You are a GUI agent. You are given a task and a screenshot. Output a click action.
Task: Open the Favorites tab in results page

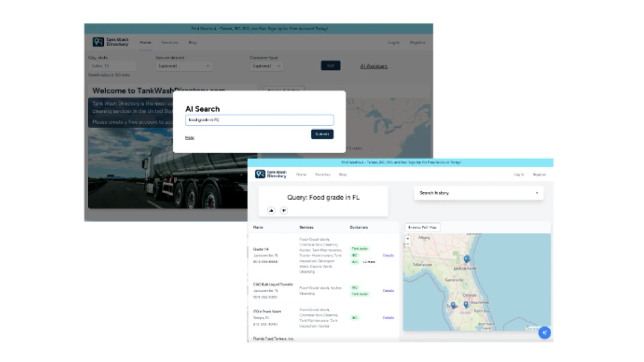tap(322, 174)
